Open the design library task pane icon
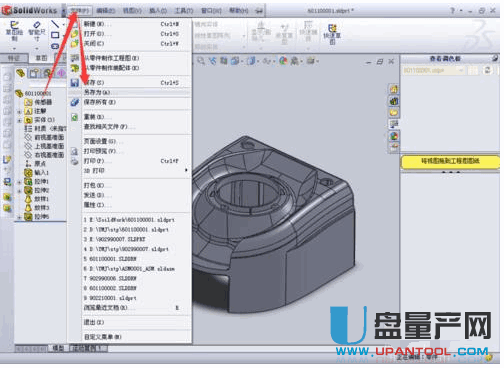This screenshot has height=368, width=504. pyautogui.click(x=394, y=101)
